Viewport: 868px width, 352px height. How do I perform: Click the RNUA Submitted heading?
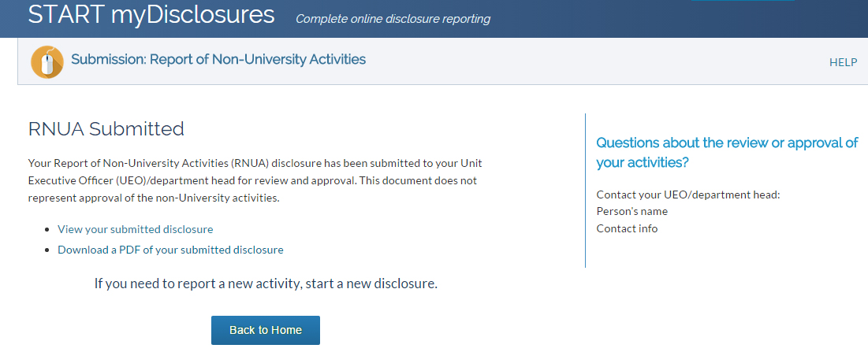click(106, 129)
